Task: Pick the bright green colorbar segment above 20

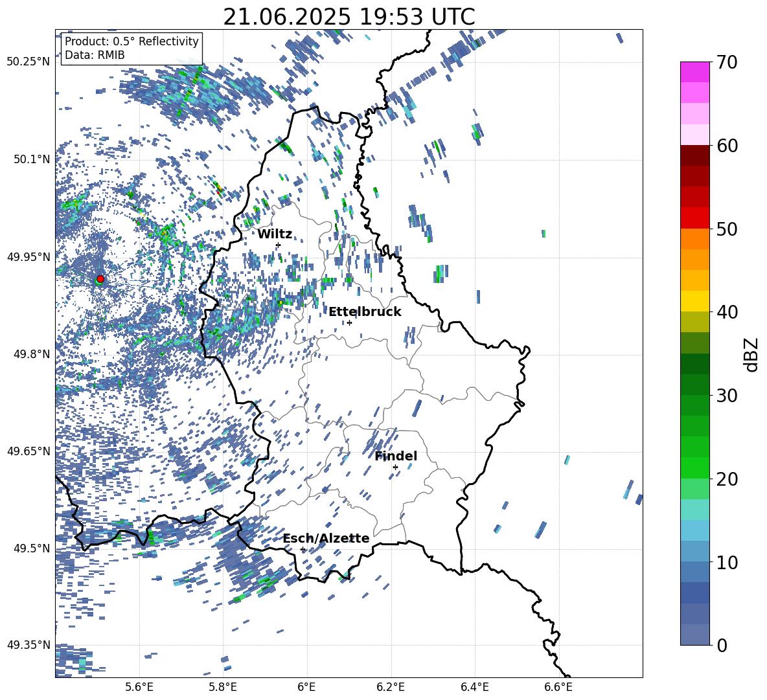Action: [x=694, y=468]
